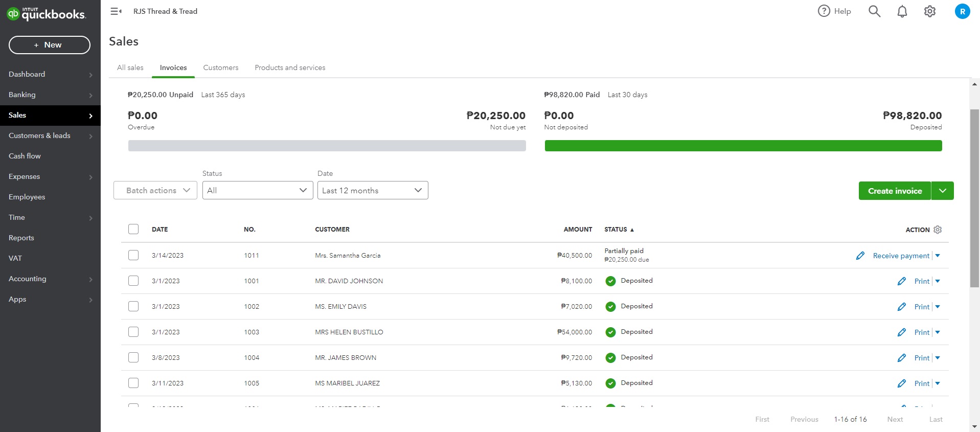The height and width of the screenshot is (432, 980).
Task: Click Receive payment for invoice 1011
Action: [x=901, y=256]
